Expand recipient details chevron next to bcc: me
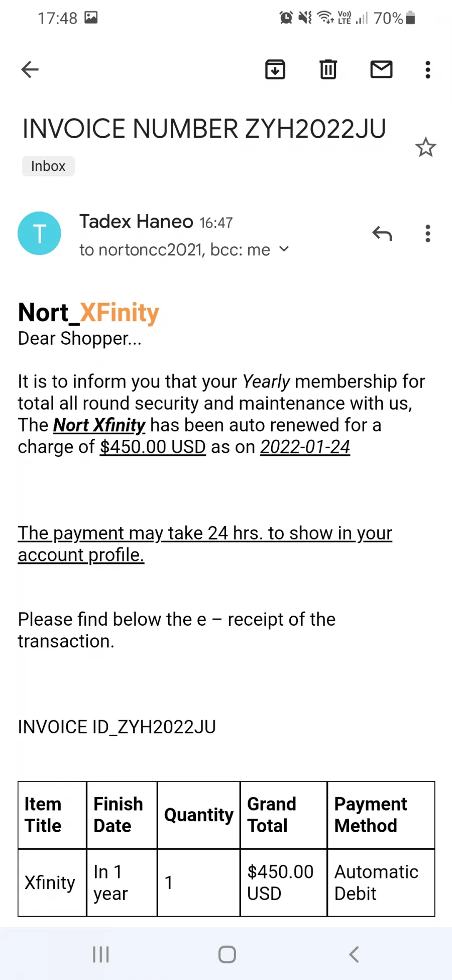This screenshot has height=980, width=452. click(284, 249)
